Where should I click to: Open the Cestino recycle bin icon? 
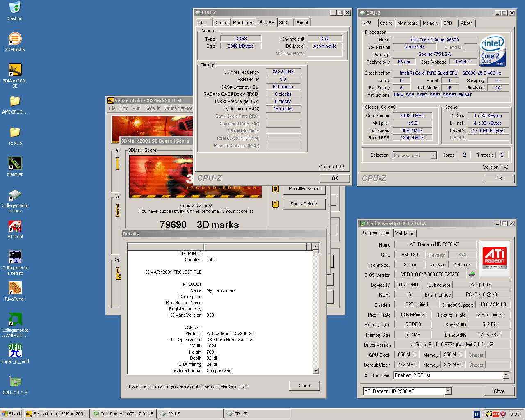pos(15,11)
